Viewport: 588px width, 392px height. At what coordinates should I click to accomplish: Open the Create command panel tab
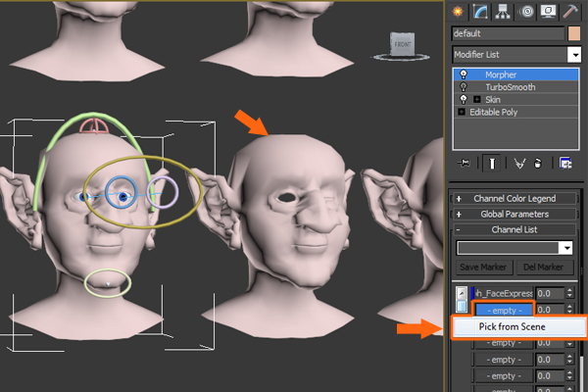[458, 12]
